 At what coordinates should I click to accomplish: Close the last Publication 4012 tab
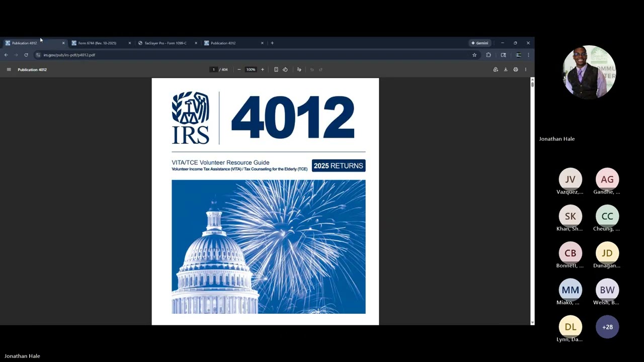(x=262, y=43)
